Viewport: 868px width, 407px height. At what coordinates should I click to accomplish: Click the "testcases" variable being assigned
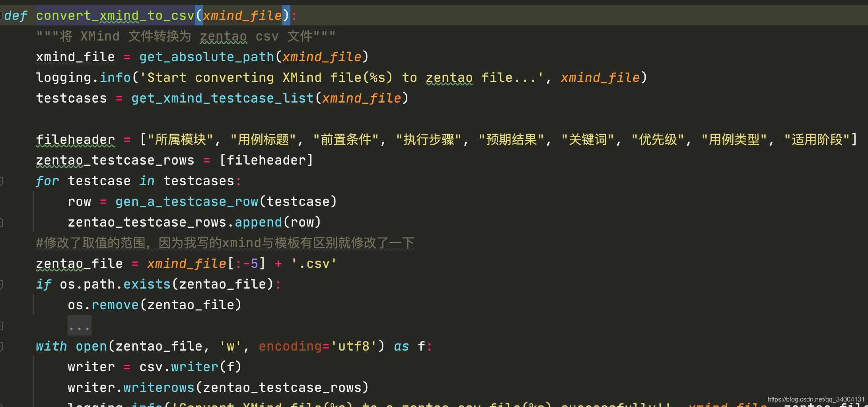71,99
